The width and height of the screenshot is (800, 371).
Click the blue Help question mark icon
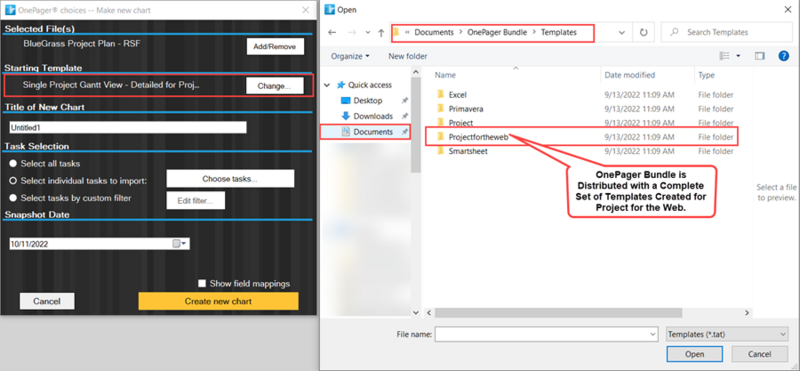pos(784,56)
